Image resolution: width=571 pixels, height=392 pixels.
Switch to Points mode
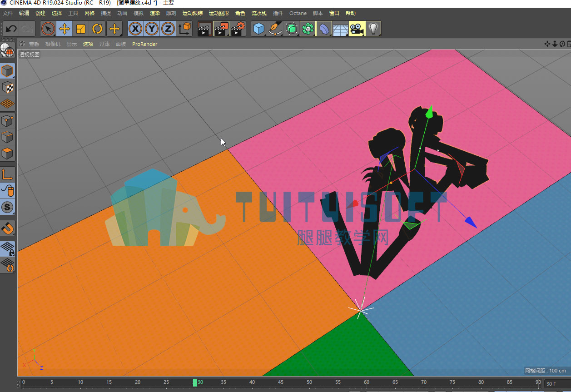pyautogui.click(x=8, y=120)
